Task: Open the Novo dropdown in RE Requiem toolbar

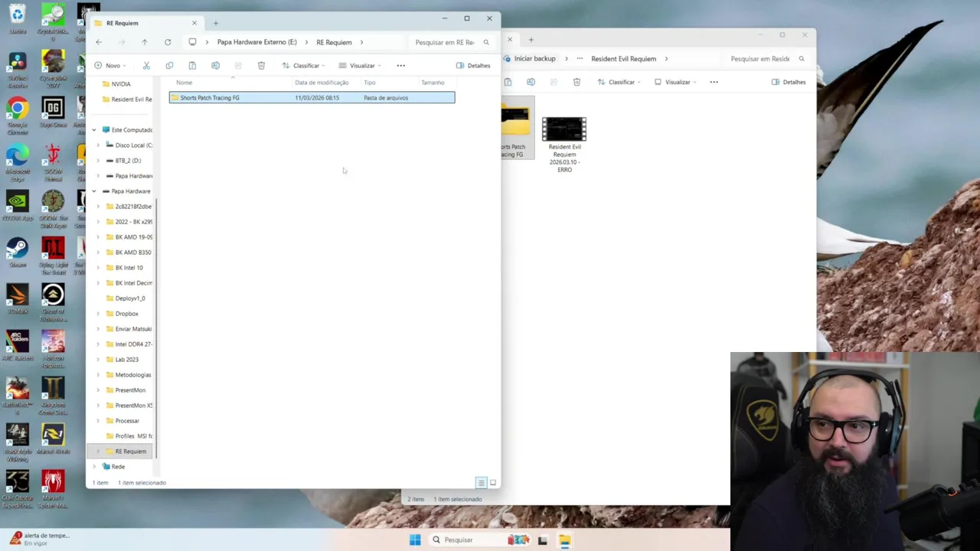Action: [x=110, y=65]
